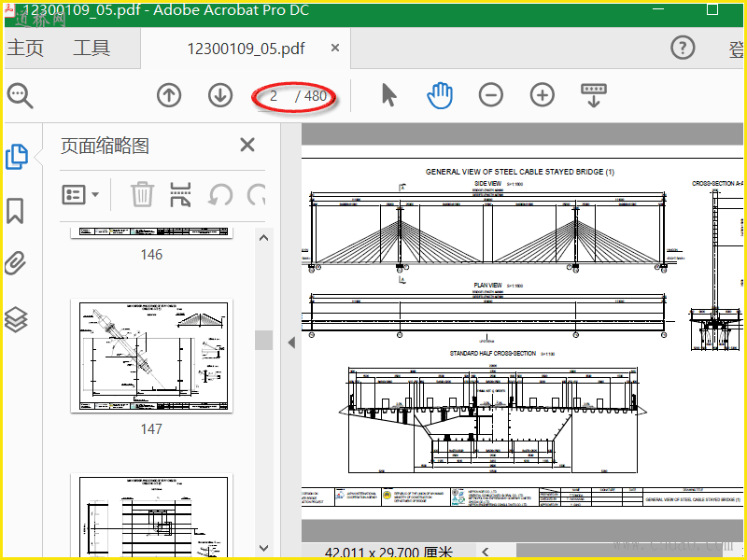Switch to the 主页 tab

(x=25, y=49)
